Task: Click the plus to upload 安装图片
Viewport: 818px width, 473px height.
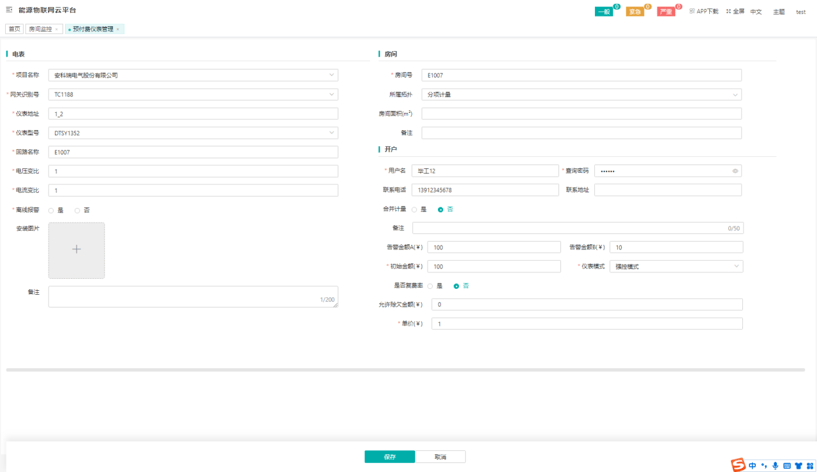Action: [x=77, y=250]
